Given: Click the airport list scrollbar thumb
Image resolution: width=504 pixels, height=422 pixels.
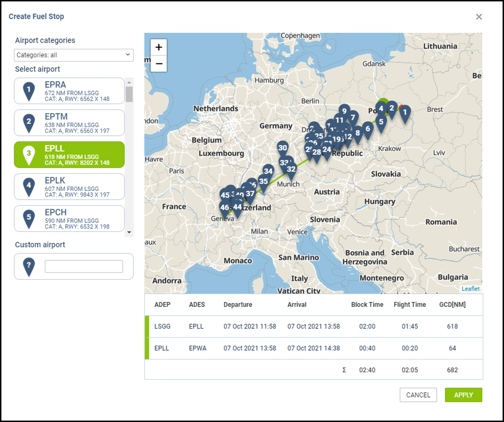Looking at the screenshot, I should tap(129, 94).
